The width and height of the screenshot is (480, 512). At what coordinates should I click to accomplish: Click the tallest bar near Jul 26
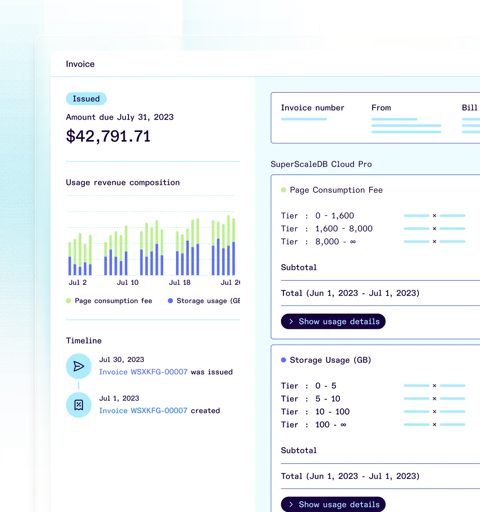click(229, 245)
